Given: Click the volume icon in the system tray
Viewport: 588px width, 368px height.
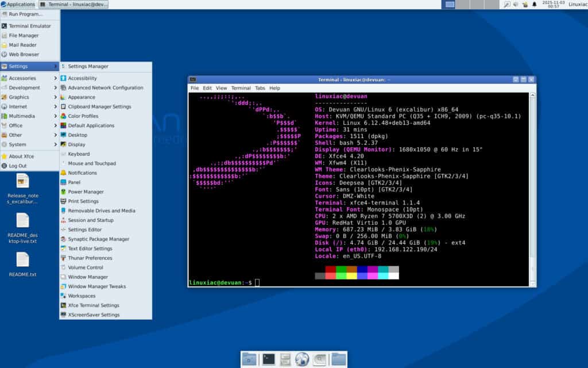Looking at the screenshot, I should pos(516,5).
